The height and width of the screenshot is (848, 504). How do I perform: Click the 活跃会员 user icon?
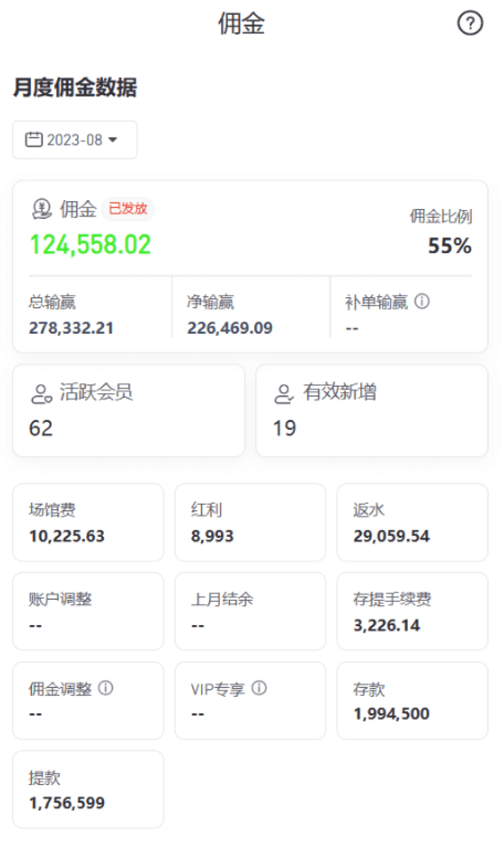tap(42, 394)
